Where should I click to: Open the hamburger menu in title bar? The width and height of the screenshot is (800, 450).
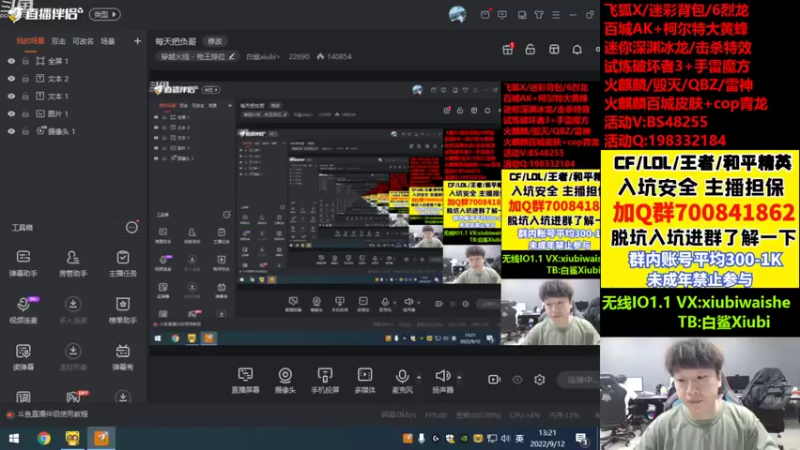coord(556,15)
